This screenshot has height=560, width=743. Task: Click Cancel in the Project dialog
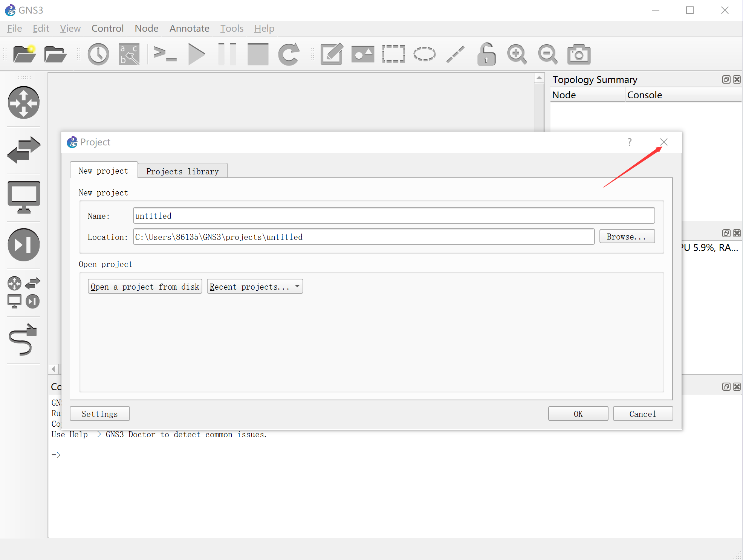click(643, 414)
